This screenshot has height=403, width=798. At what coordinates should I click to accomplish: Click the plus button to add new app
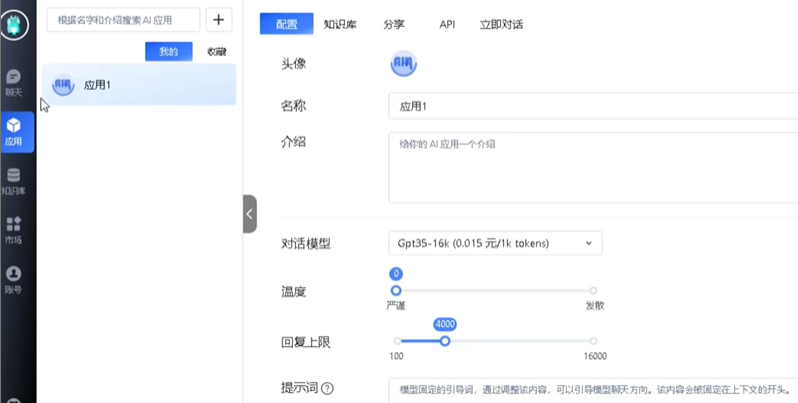[218, 20]
